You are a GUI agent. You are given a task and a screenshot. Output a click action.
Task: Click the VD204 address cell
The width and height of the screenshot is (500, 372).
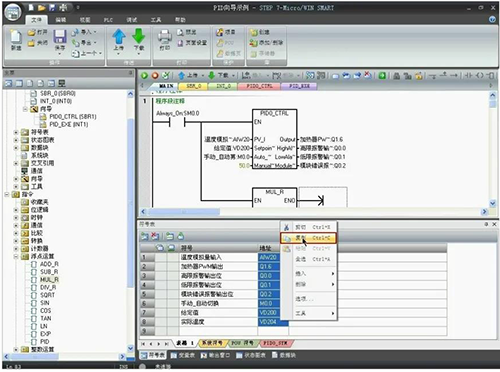coord(268,322)
